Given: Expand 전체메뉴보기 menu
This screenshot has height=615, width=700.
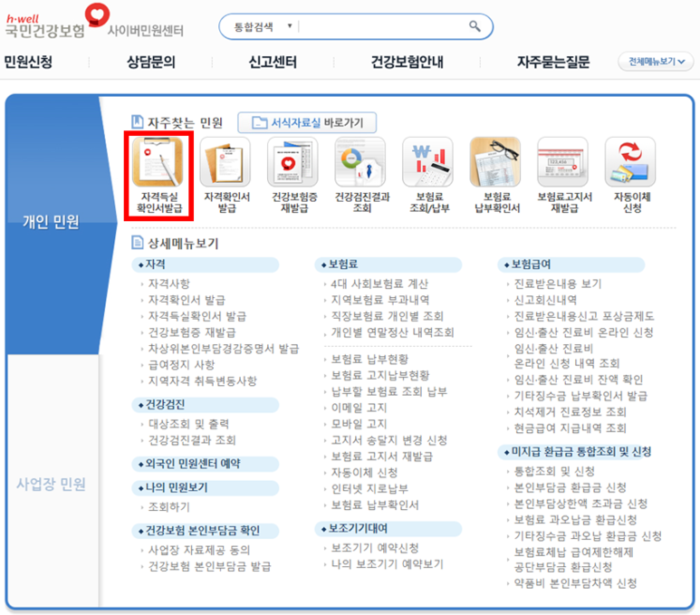Looking at the screenshot, I should (656, 62).
